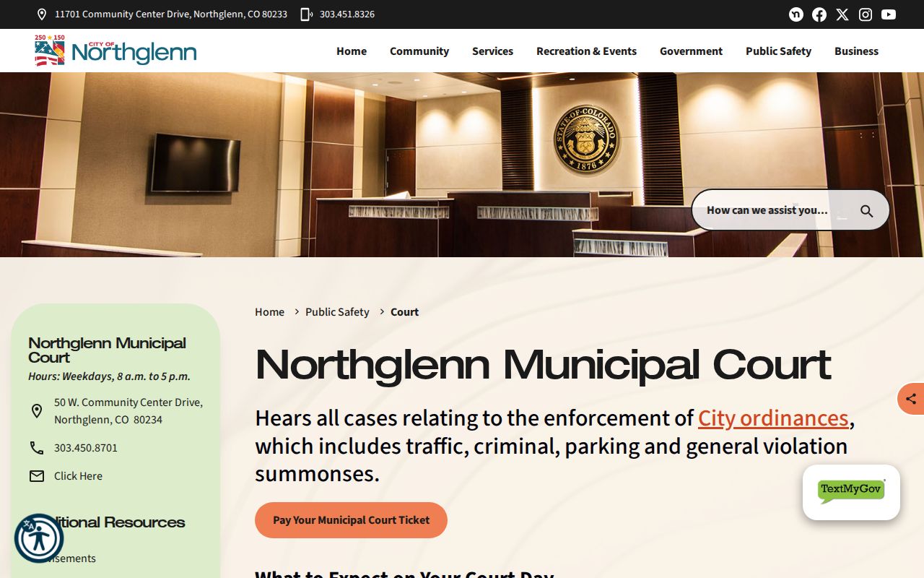Open the Community menu

pos(419,51)
